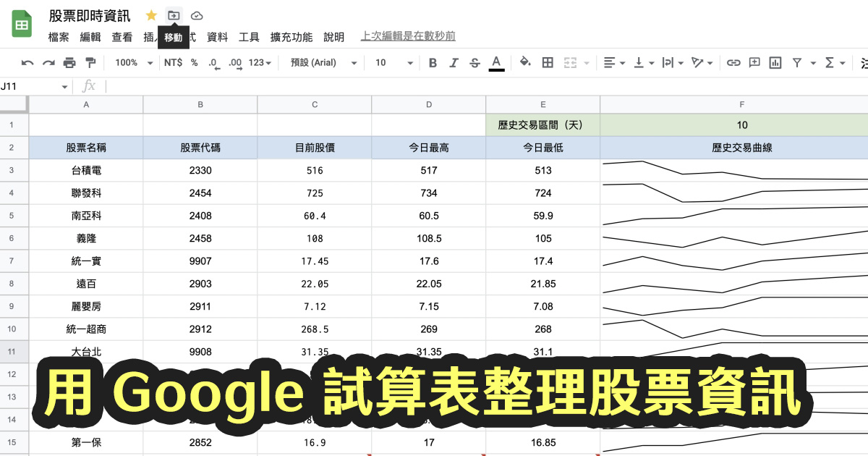The image size is (868, 456).
Task: Click the print icon
Action: coord(69,63)
